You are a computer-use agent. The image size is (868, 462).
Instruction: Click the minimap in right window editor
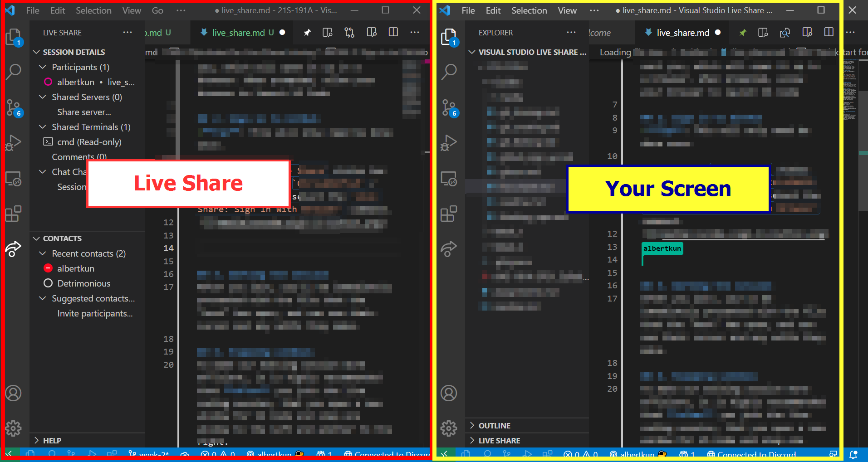[850, 91]
